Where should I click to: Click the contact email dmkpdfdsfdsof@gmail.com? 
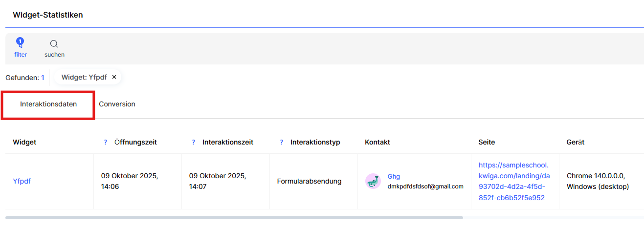tap(425, 186)
